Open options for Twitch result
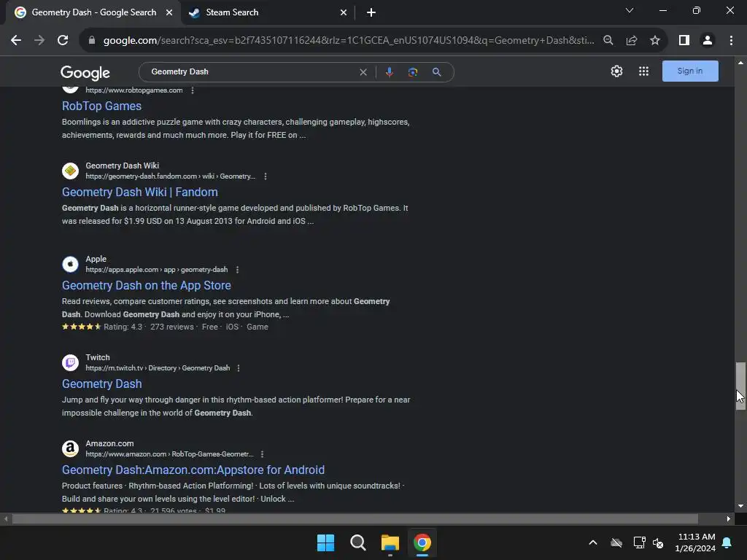Viewport: 747px width, 560px height. (x=239, y=368)
